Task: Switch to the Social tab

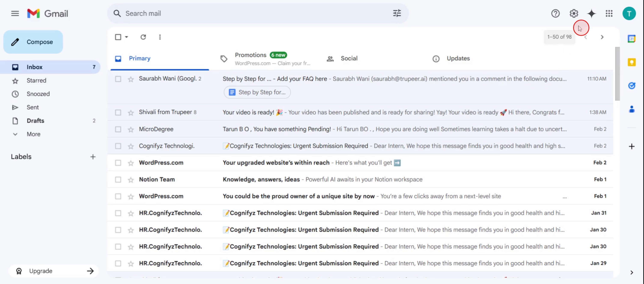Action: pyautogui.click(x=349, y=58)
